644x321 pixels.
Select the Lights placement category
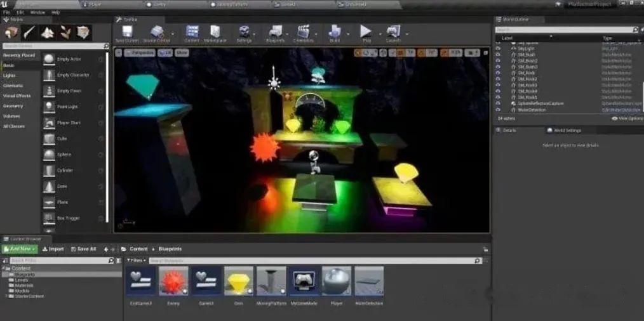[9, 75]
